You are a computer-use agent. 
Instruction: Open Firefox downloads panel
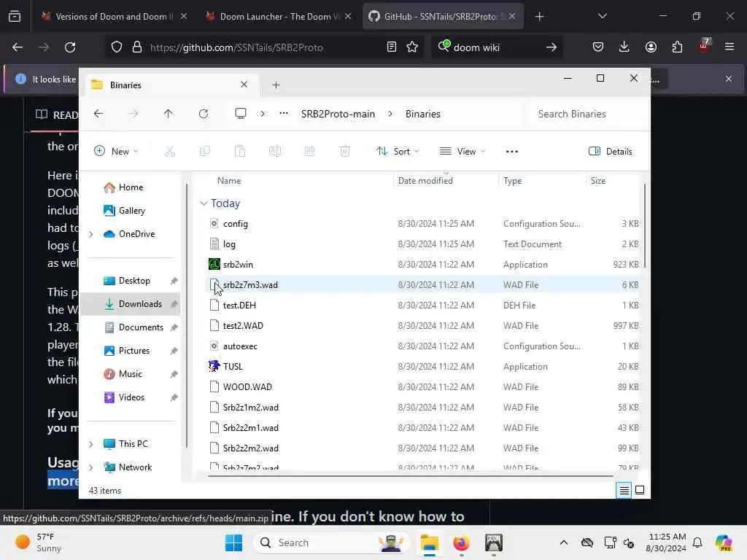[624, 47]
